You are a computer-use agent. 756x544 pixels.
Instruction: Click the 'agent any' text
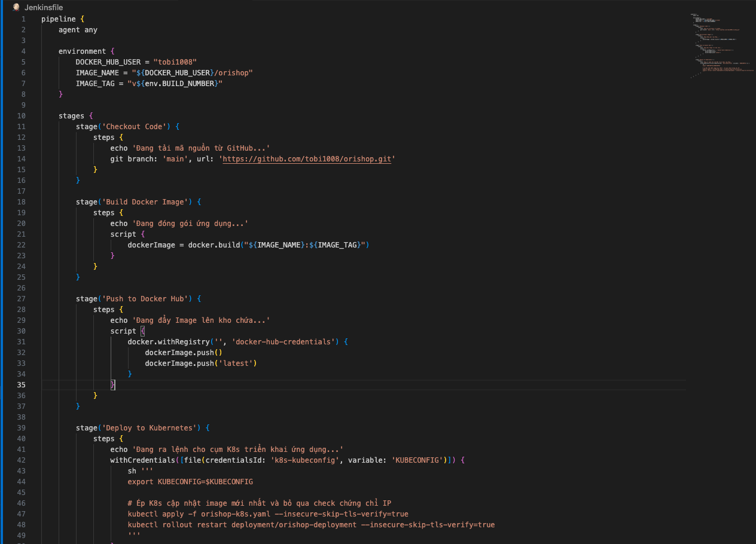click(78, 30)
